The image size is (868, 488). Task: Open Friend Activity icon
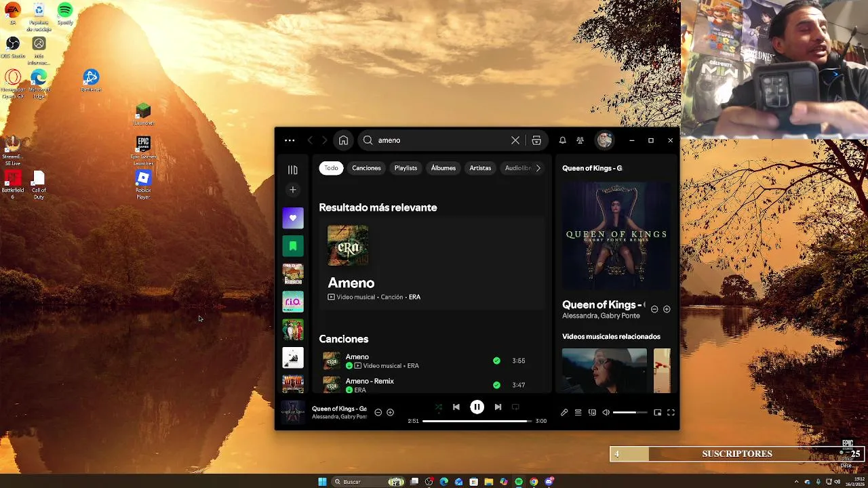coord(580,140)
